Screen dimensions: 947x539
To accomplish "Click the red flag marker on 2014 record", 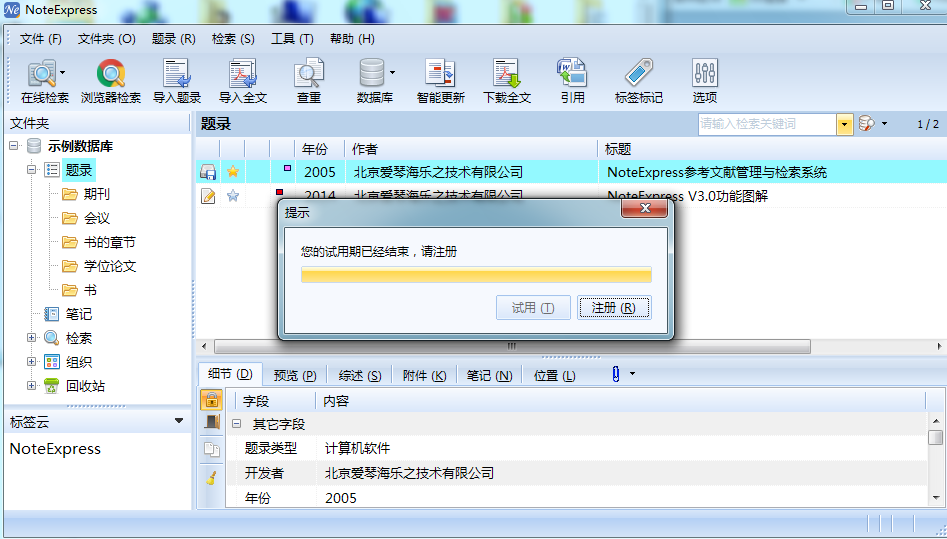I will pos(279,192).
